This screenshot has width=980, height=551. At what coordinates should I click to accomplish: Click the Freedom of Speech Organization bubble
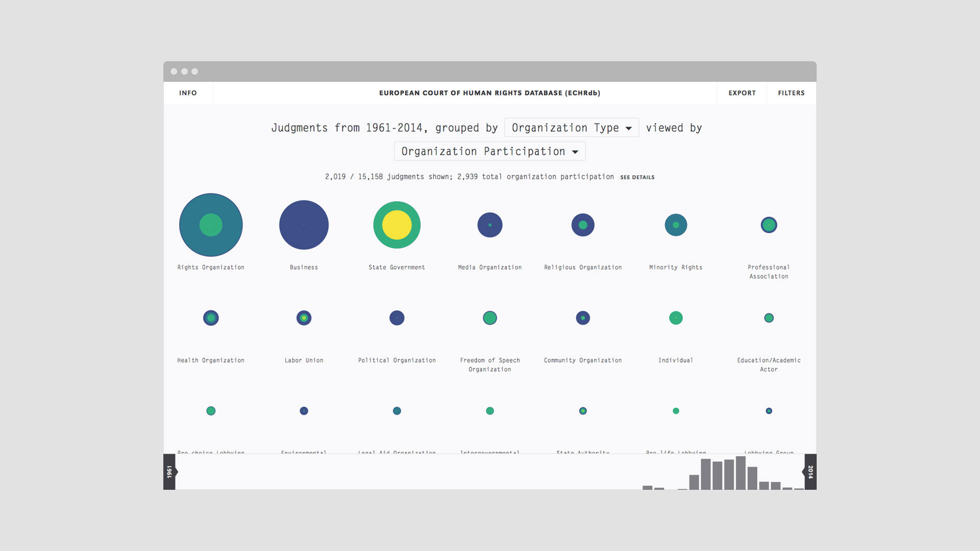click(x=490, y=318)
